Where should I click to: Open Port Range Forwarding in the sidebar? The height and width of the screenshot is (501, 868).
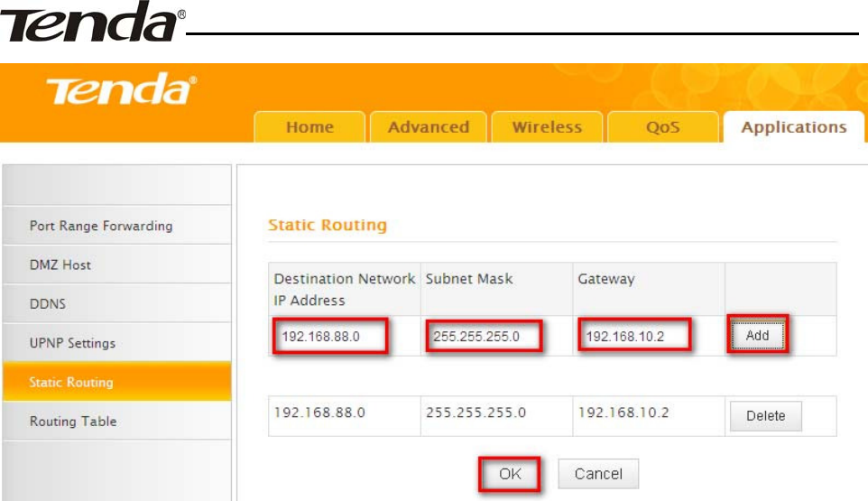click(x=116, y=226)
